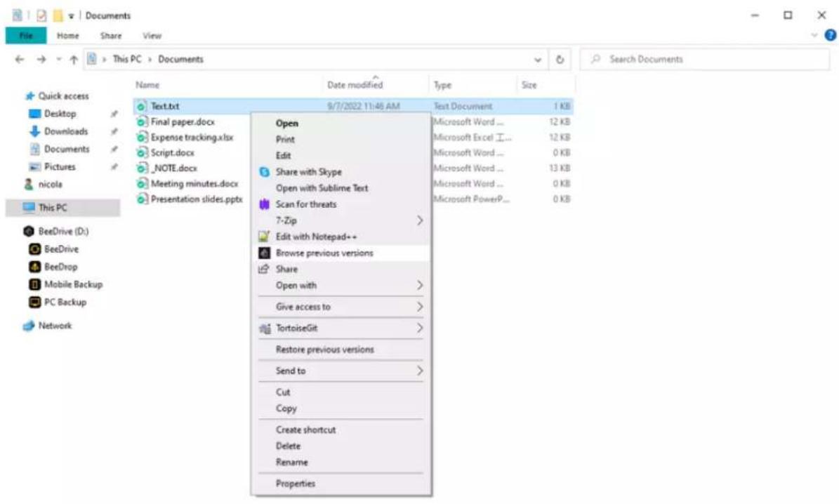Click the BeeDrive icon beside Browse previous versions
The image size is (839, 504).
pos(264,253)
